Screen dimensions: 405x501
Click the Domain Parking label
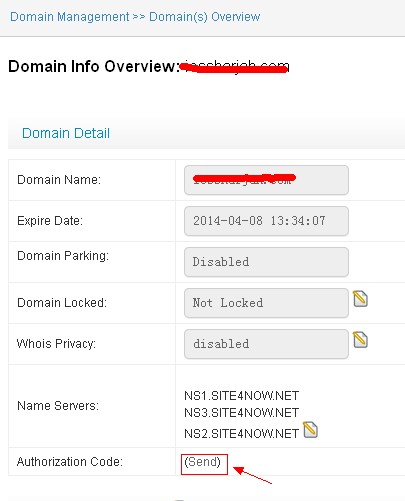[x=63, y=256]
